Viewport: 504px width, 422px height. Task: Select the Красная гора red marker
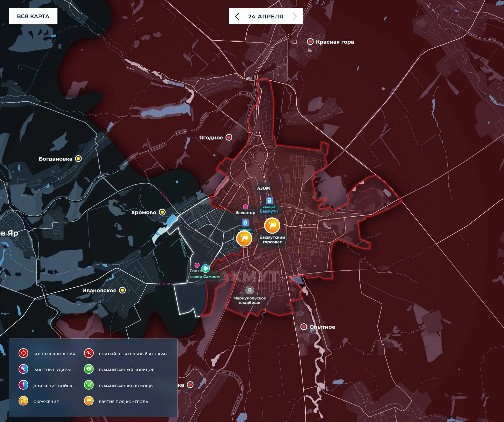(x=310, y=42)
